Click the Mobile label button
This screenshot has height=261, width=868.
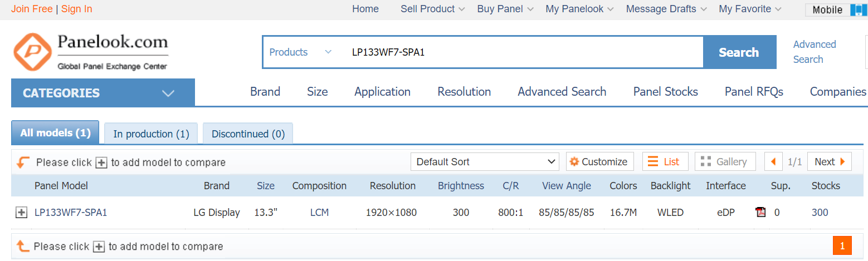pos(827,9)
